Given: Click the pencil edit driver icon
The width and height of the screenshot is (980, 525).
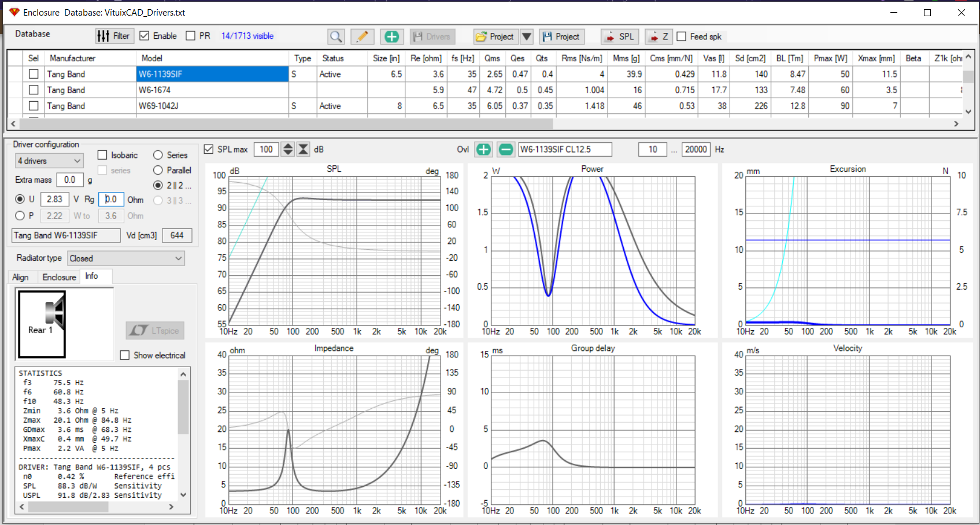Looking at the screenshot, I should [363, 36].
